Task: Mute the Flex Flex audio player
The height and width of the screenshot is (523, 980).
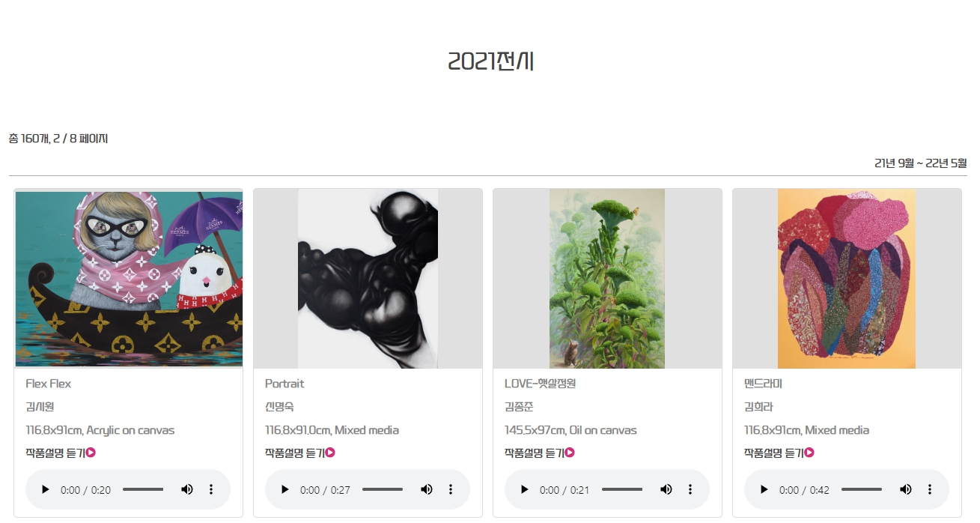Action: pyautogui.click(x=187, y=489)
